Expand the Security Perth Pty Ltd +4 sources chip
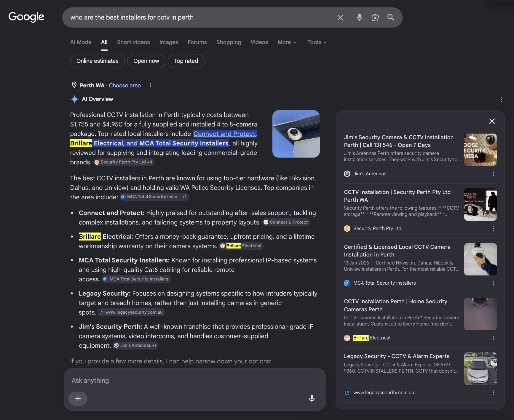 point(124,162)
